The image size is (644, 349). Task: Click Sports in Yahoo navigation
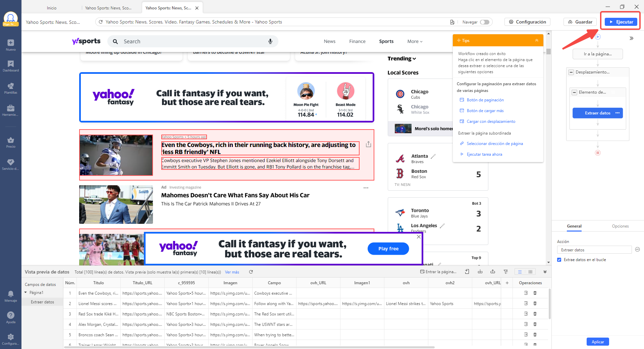[386, 41]
